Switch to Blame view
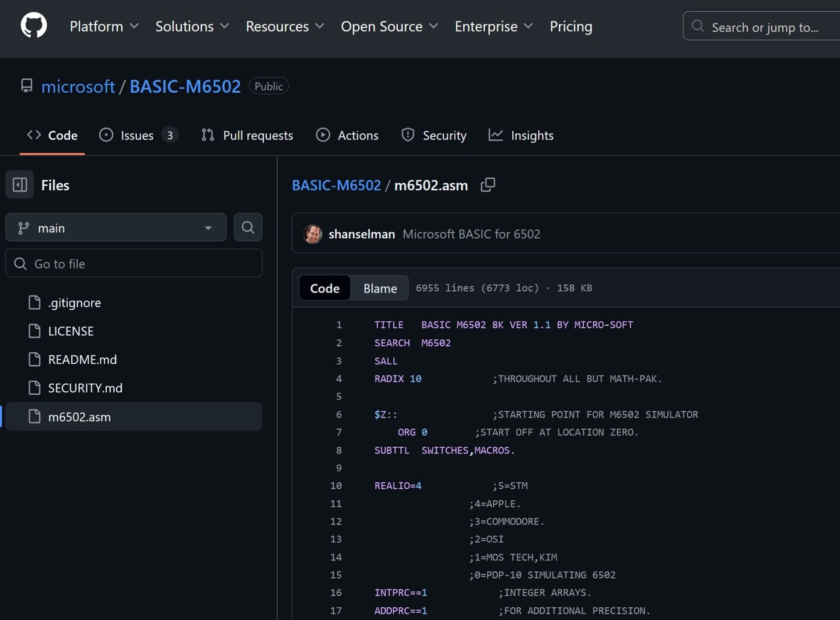 coord(380,288)
